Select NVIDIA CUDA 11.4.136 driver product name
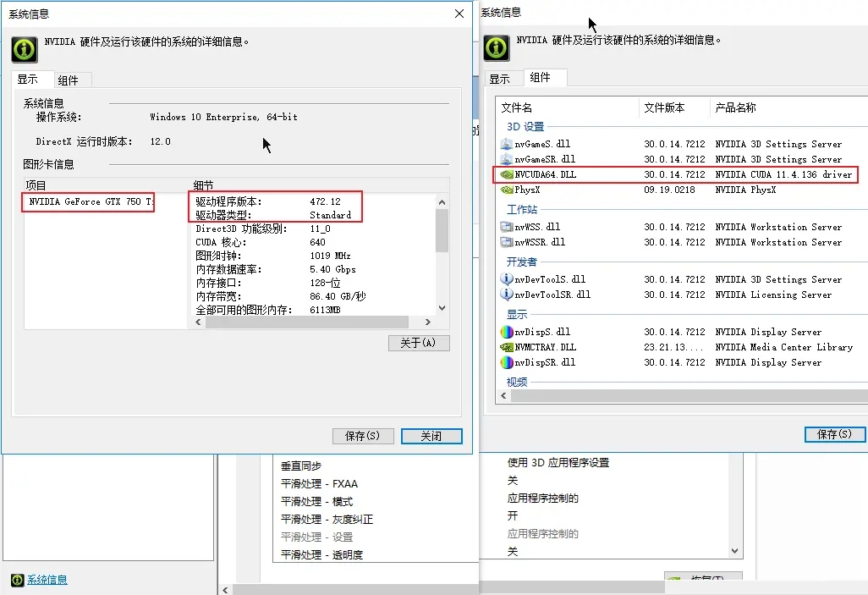The height and width of the screenshot is (595, 868). pos(783,174)
